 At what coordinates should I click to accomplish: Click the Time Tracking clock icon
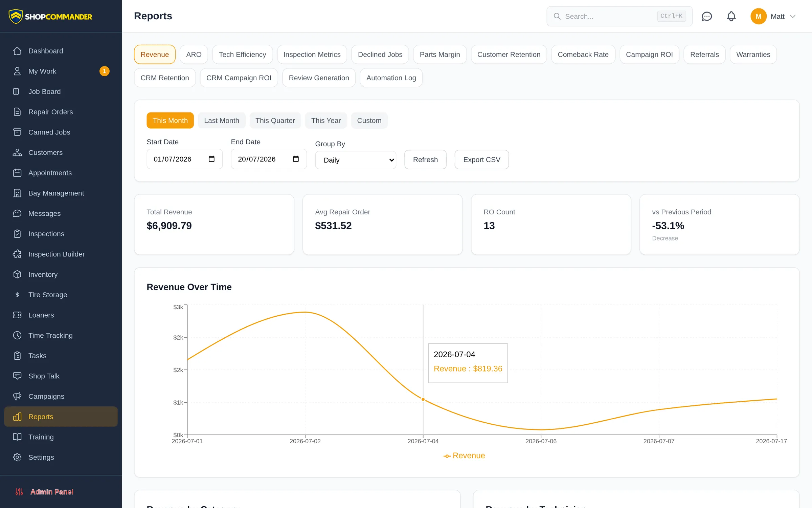[x=17, y=335]
